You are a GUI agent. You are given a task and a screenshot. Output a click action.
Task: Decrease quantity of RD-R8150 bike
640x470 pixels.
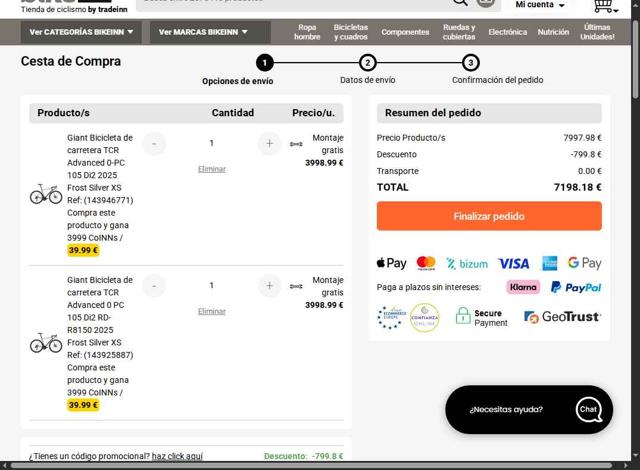[154, 286]
